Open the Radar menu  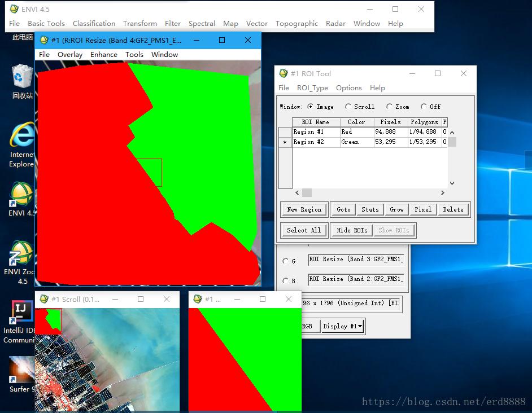click(x=335, y=23)
